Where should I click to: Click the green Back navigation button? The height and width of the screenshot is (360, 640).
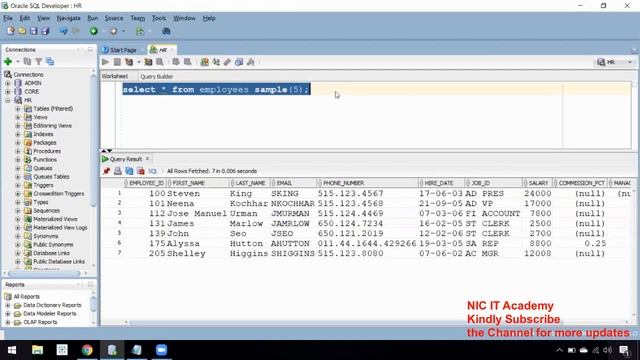94,31
